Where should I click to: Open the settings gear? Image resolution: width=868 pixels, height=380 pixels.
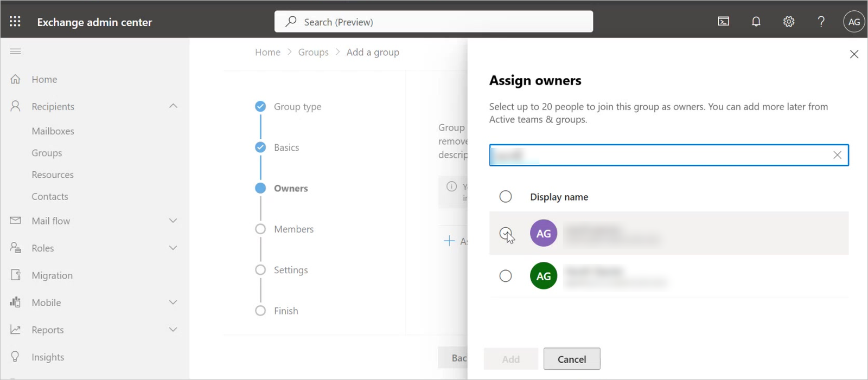[x=789, y=22]
